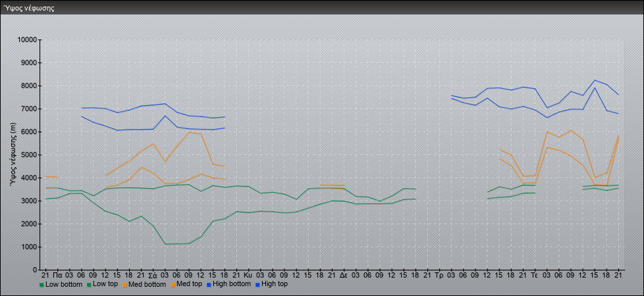Click the 'Τρ' day label on x-axis

tap(439, 276)
